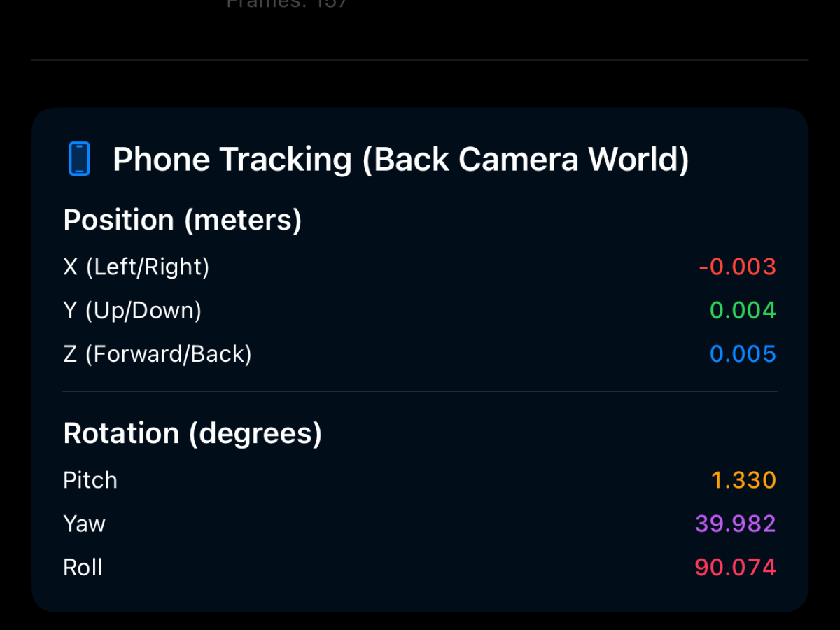Click the partially visible Frames counter text
This screenshot has height=630, width=840.
click(287, 4)
